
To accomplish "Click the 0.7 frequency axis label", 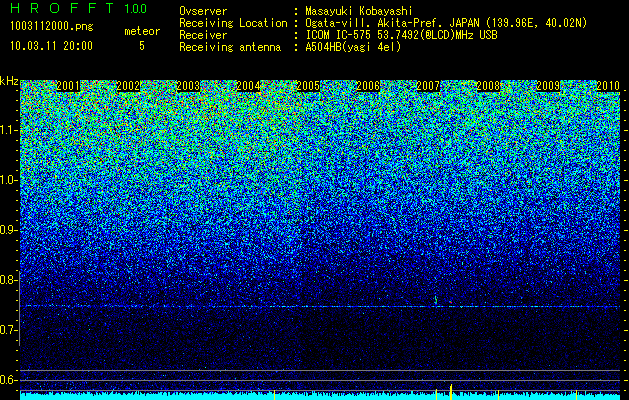I will (8, 330).
